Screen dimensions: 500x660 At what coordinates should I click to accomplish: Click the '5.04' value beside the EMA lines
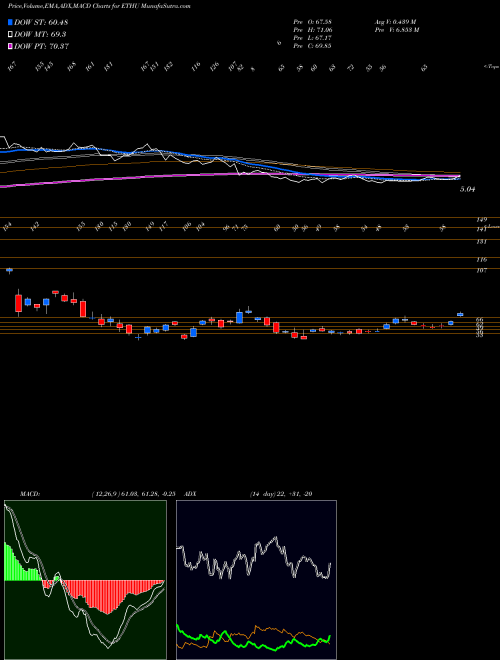(467, 190)
